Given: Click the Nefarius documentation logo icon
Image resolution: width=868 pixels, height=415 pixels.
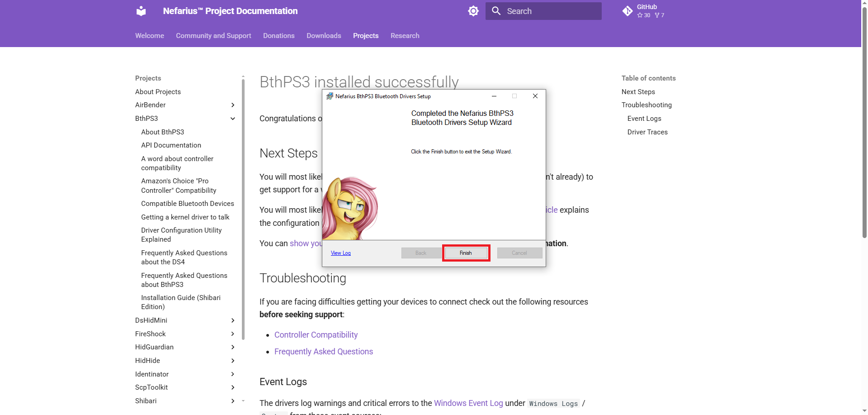Looking at the screenshot, I should (x=141, y=11).
